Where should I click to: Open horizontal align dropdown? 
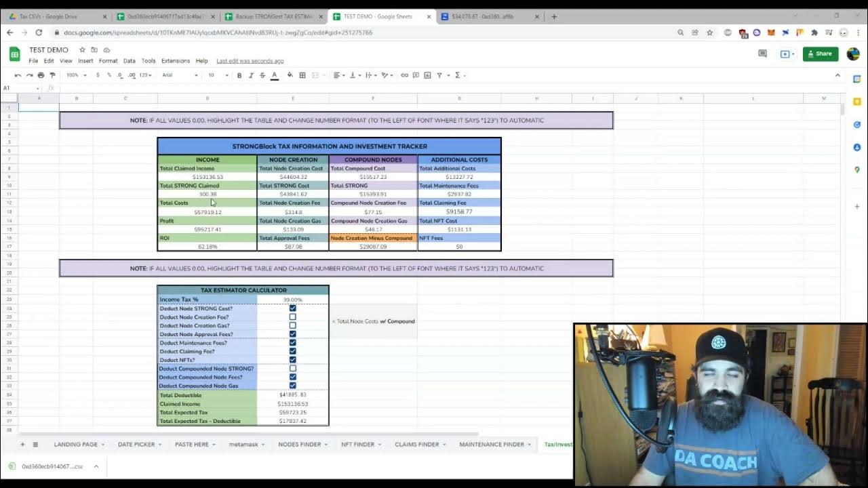(339, 75)
